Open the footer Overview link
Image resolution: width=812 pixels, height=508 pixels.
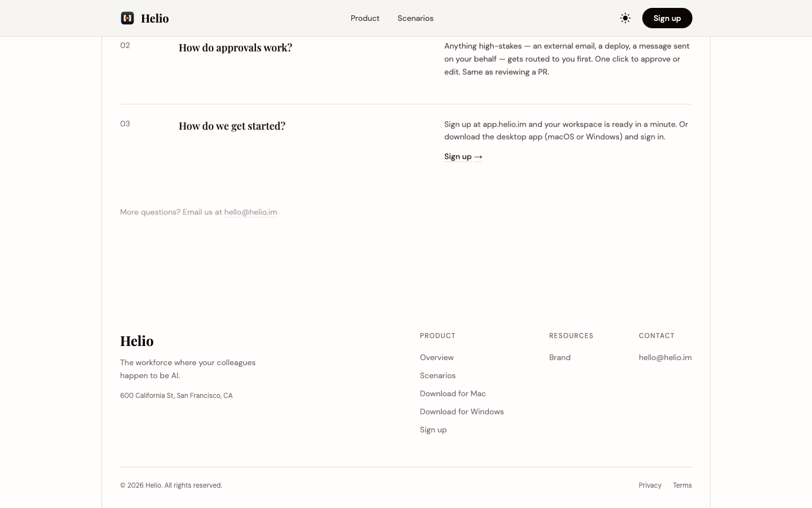click(436, 357)
